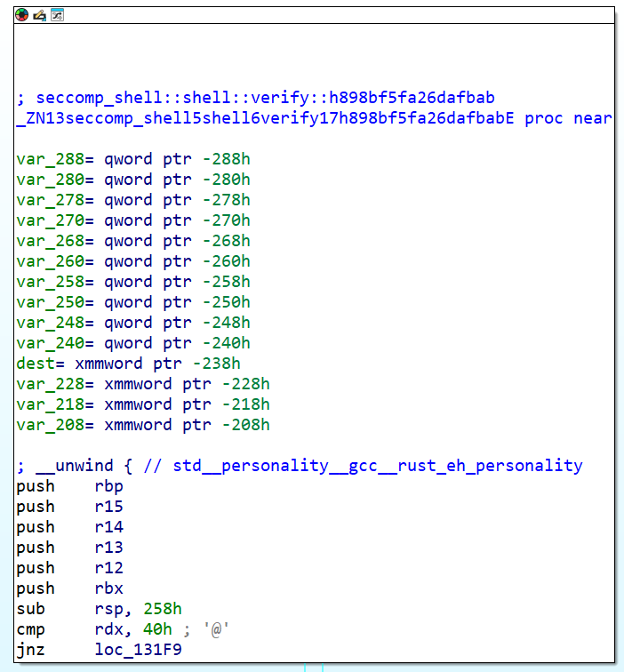Click the -288h offset value

click(x=227, y=159)
